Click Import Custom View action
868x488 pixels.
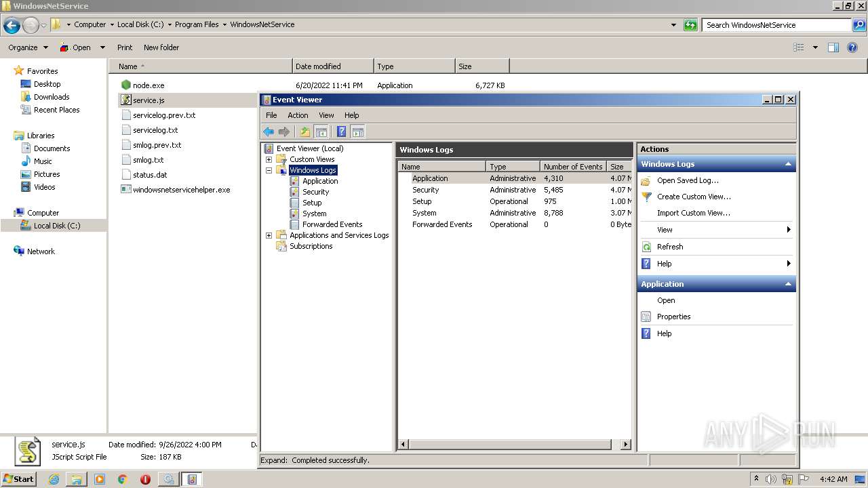[x=693, y=213]
